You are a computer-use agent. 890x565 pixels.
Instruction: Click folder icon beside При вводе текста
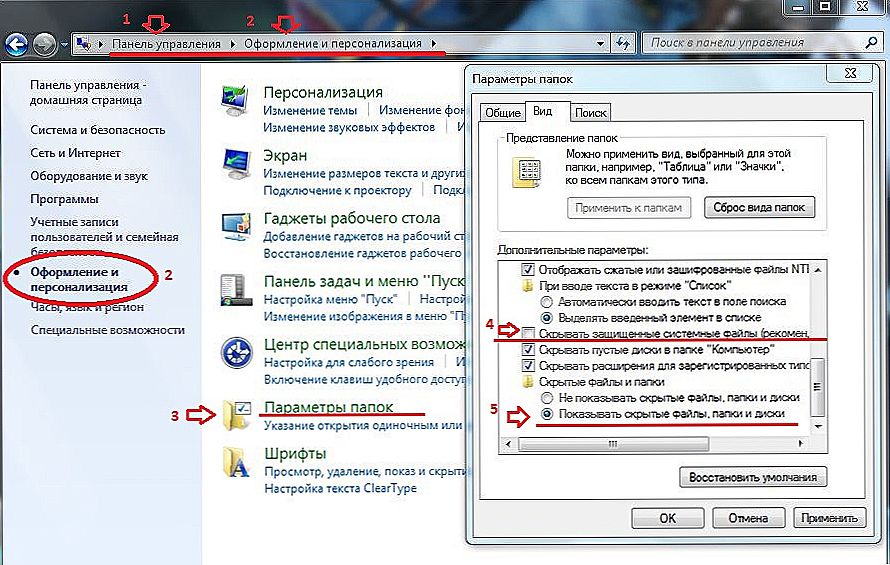click(x=528, y=286)
